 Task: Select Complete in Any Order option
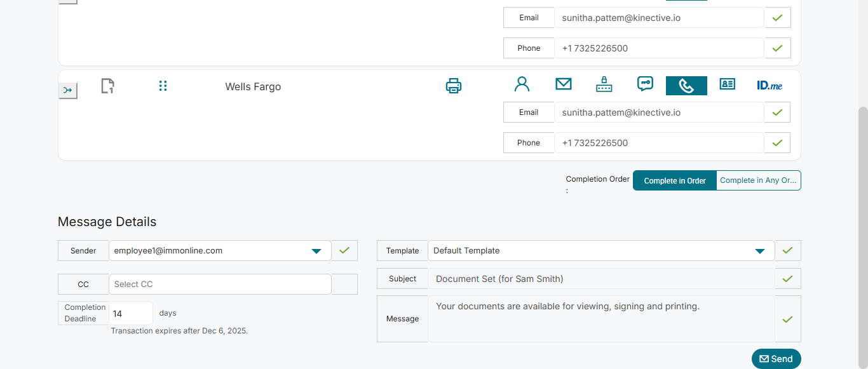758,180
